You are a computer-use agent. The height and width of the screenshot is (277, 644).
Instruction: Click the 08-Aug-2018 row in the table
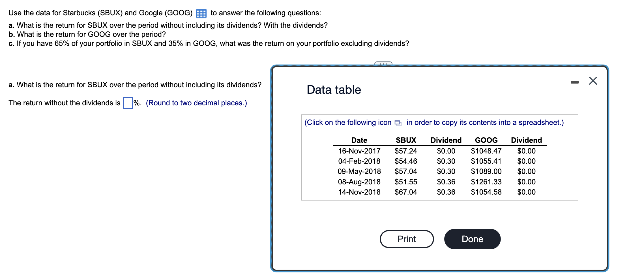[x=359, y=182]
